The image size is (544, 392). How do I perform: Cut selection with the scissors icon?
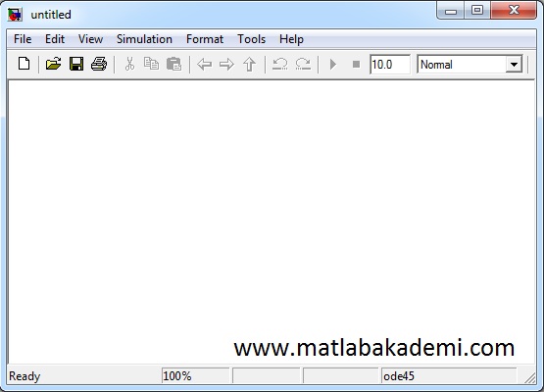coord(129,64)
